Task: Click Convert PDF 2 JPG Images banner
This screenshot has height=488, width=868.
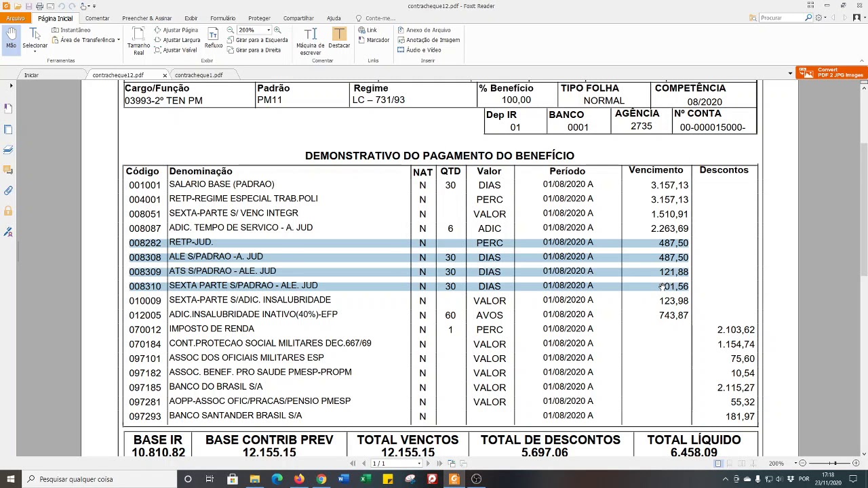Action: tap(832, 73)
